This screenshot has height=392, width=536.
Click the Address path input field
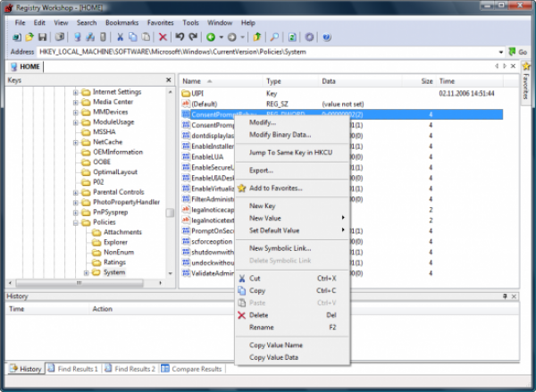pos(268,52)
